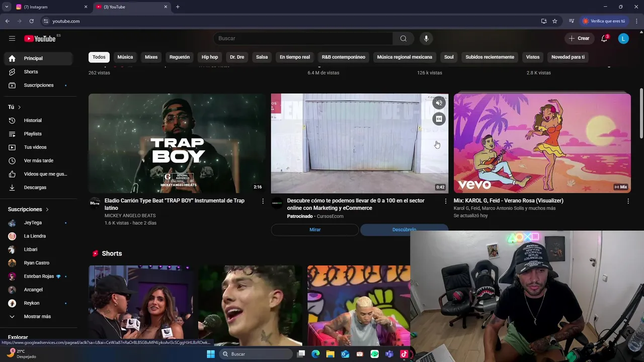Select the En tiempo real chip
This screenshot has width=644, height=362.
tap(295, 57)
